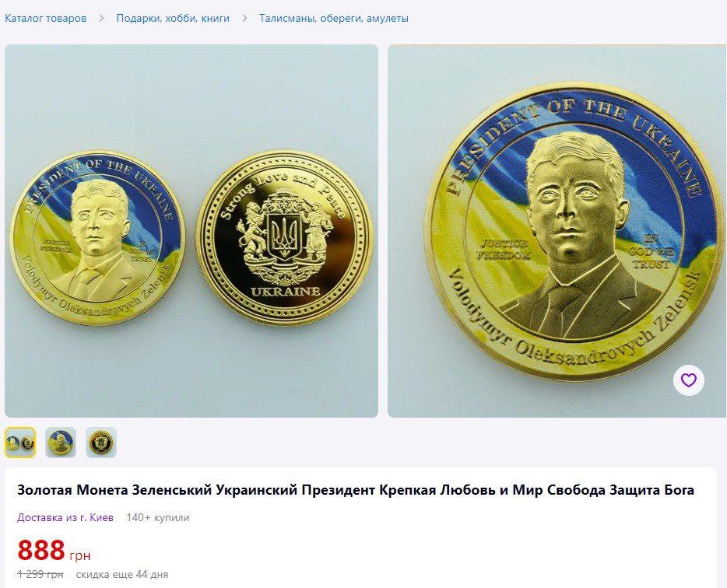The image size is (727, 588).
Task: Click the 140+ купили purchase count
Action: click(x=158, y=517)
